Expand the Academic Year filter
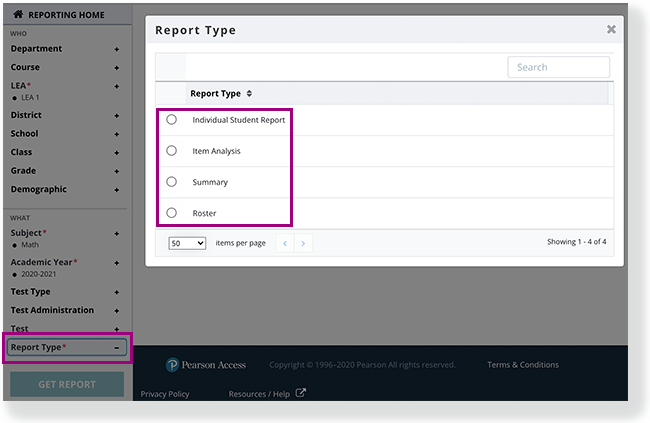650x423 pixels. (116, 263)
